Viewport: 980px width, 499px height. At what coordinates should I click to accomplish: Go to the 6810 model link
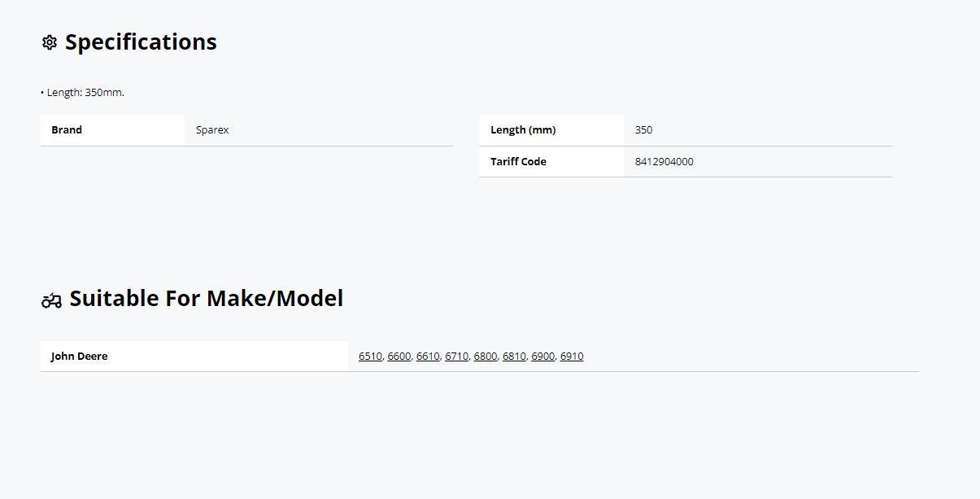pyautogui.click(x=514, y=356)
